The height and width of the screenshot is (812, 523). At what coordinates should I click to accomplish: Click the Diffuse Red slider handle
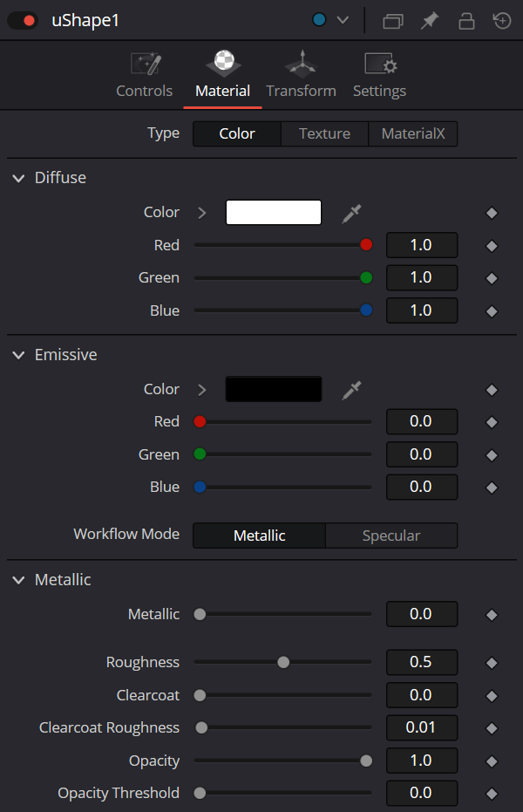pyautogui.click(x=366, y=244)
